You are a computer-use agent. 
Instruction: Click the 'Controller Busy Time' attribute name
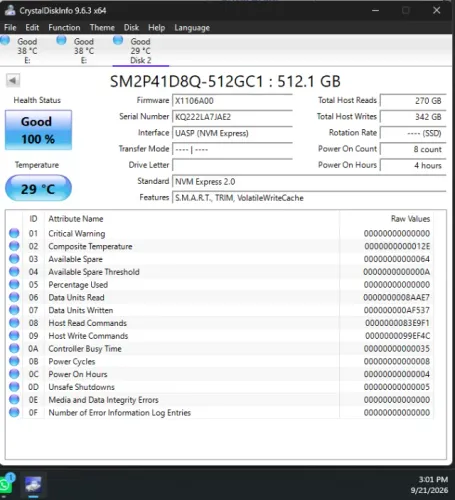[85, 349]
